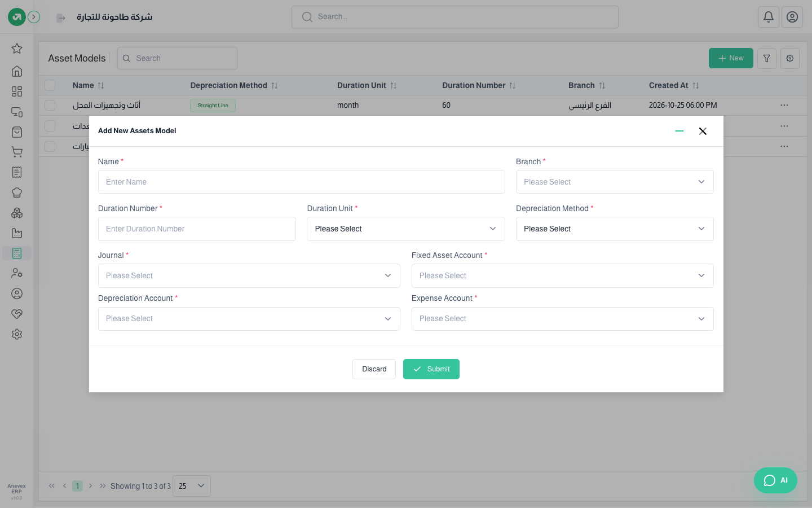Minimize the Add New Assets Model dialog
The width and height of the screenshot is (812, 508).
pyautogui.click(x=679, y=131)
